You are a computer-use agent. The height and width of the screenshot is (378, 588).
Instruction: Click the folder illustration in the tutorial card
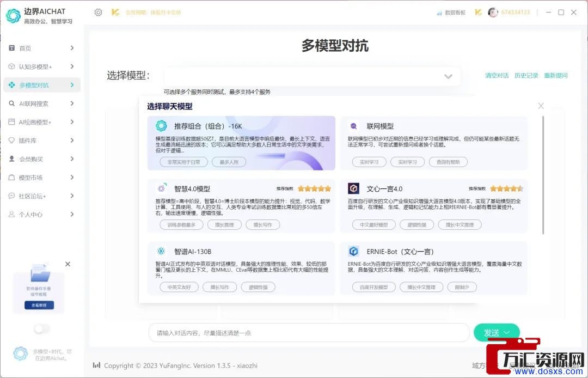tap(40, 273)
